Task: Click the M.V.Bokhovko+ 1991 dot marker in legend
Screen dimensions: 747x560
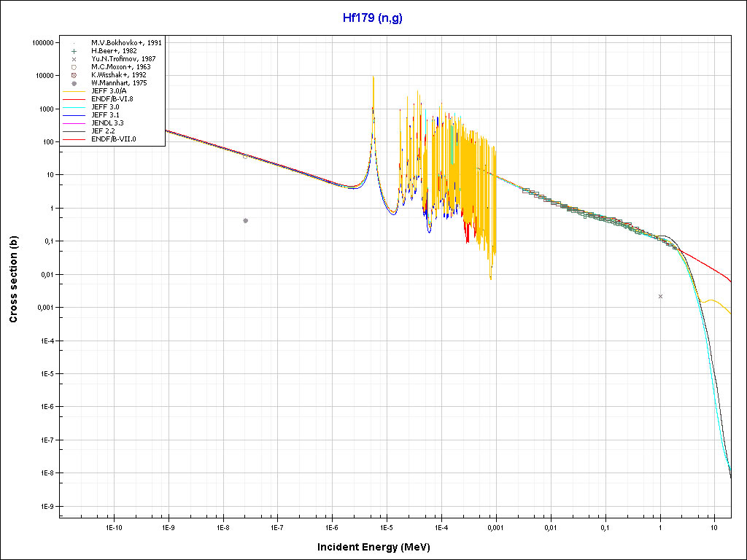Action: click(x=74, y=43)
